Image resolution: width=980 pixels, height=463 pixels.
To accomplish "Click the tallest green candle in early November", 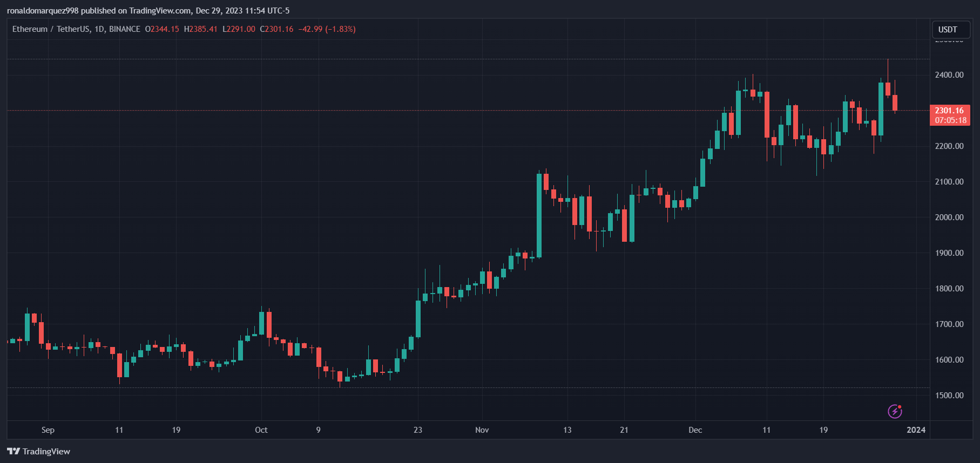I will 539,215.
